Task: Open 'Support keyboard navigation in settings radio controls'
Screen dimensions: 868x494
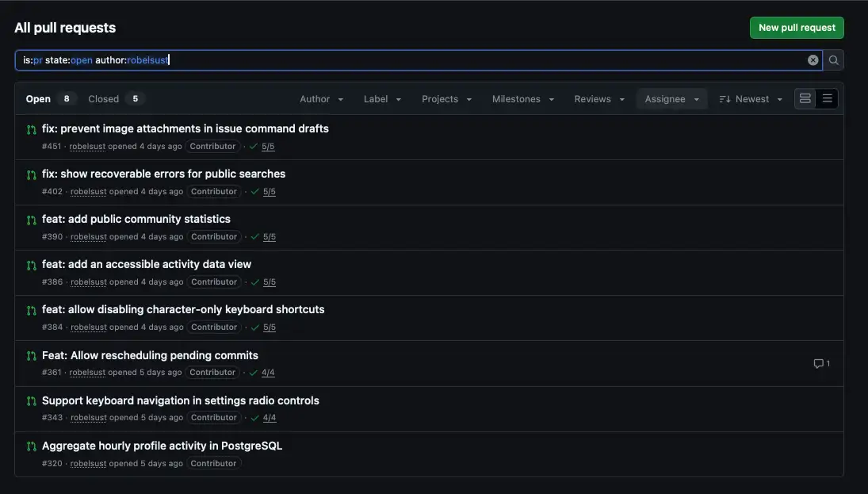Action: coord(181,400)
